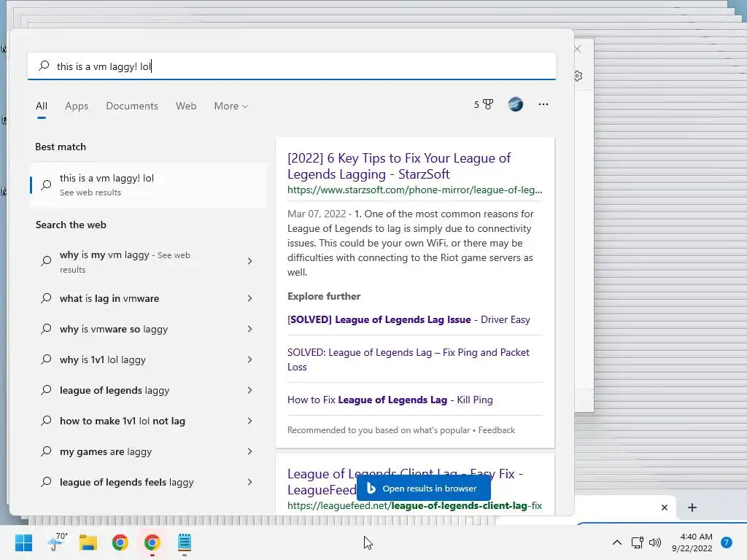Open 'Fix Ping and Packet Loss' link

point(409,359)
